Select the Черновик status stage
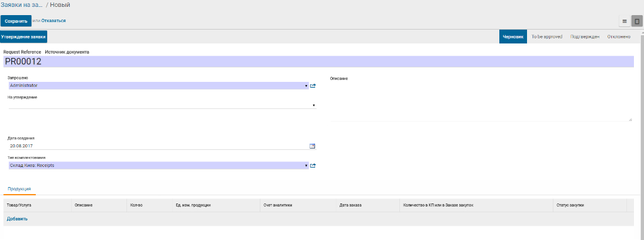Image resolution: width=644 pixels, height=240 pixels. pos(513,37)
